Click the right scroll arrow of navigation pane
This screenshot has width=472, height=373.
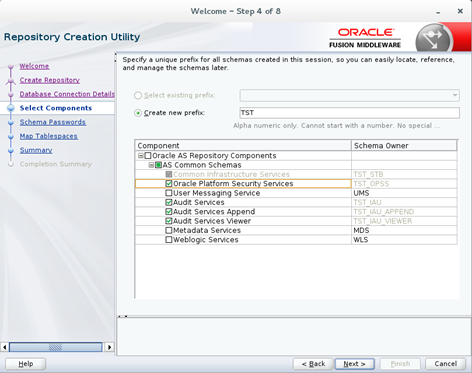point(109,347)
